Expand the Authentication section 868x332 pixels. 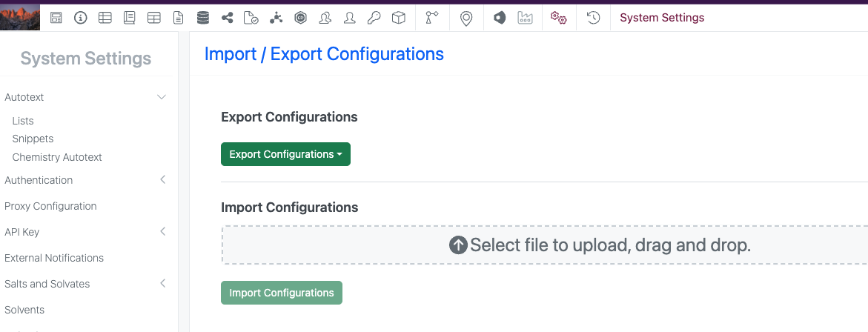162,180
